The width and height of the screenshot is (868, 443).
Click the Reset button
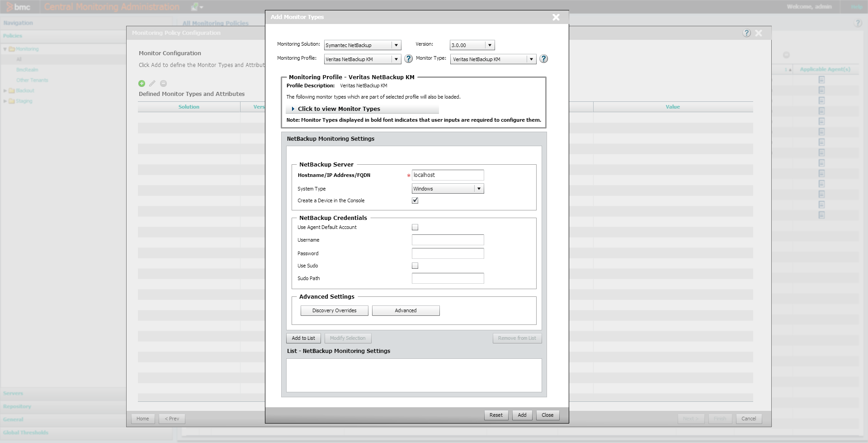point(496,415)
